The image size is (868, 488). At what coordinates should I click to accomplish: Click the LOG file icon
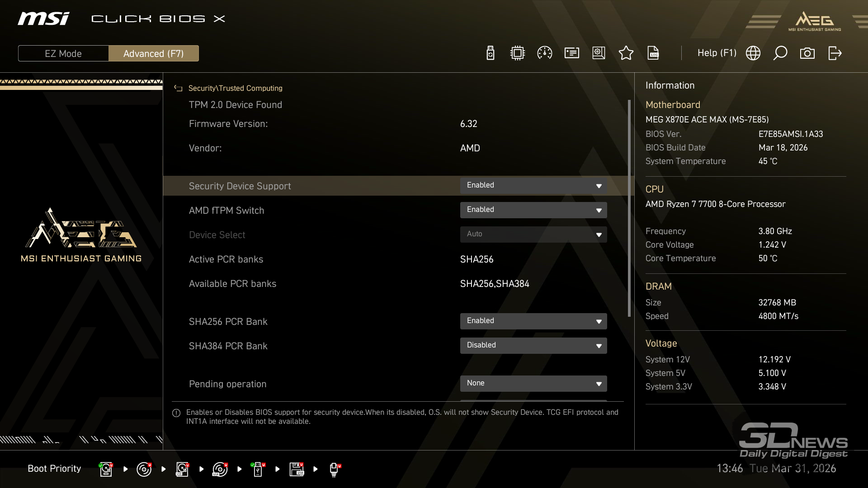653,53
